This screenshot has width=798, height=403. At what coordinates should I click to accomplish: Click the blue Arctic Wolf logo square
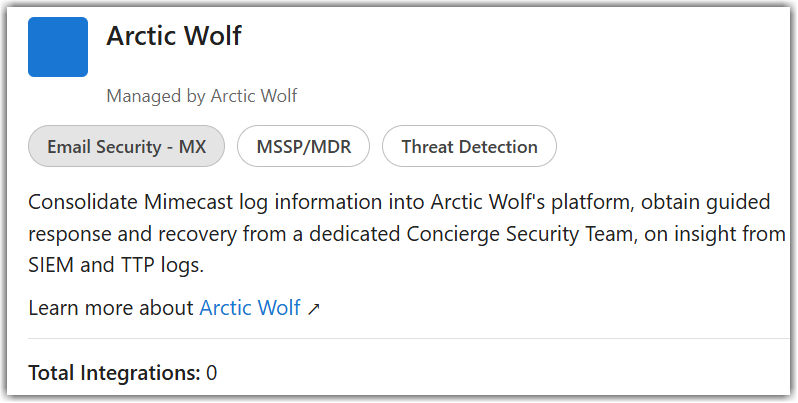pyautogui.click(x=58, y=46)
